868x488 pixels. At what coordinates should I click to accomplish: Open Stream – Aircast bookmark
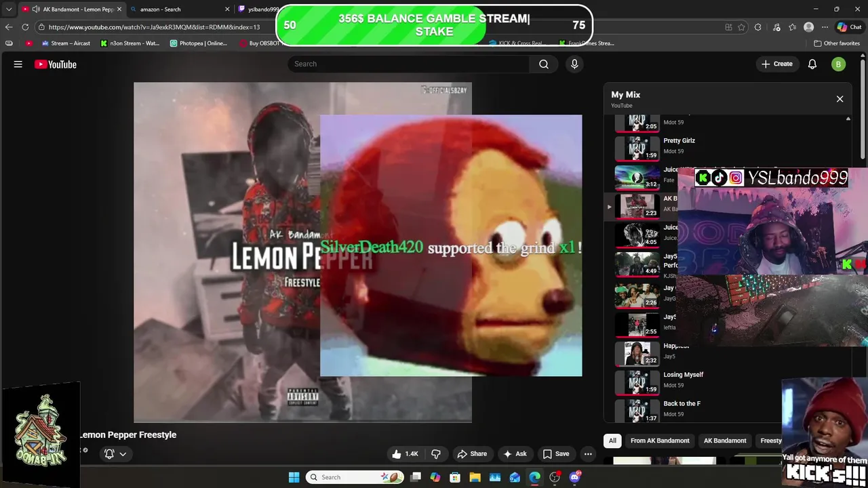pyautogui.click(x=66, y=43)
